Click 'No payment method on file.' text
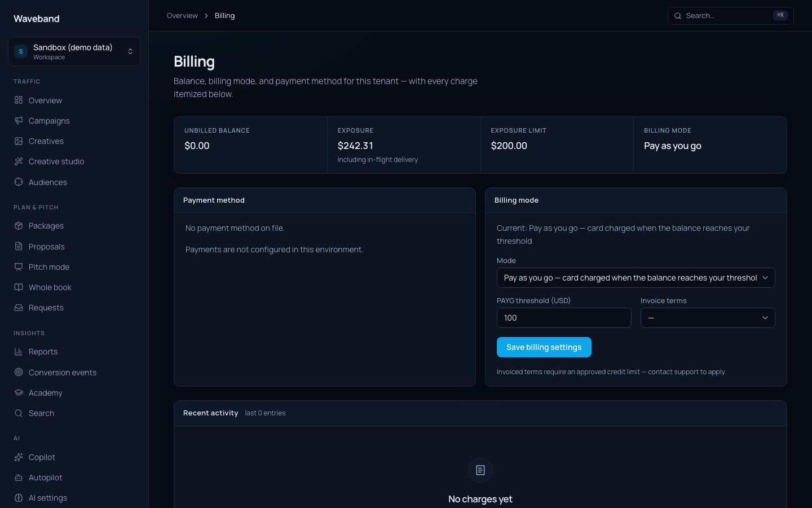Viewport: 812px width, 508px height. click(x=235, y=228)
